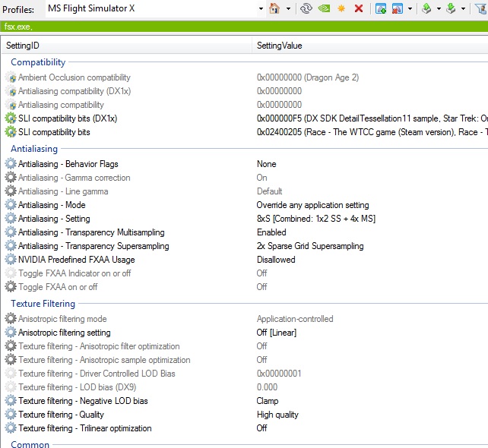Click gear icon for Antialiasing - Transparency Supersampling
Viewport: 488px width, 448px height.
[x=11, y=245]
